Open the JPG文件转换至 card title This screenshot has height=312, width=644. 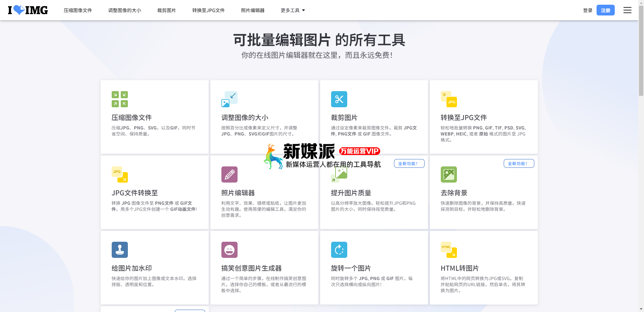[x=135, y=193]
